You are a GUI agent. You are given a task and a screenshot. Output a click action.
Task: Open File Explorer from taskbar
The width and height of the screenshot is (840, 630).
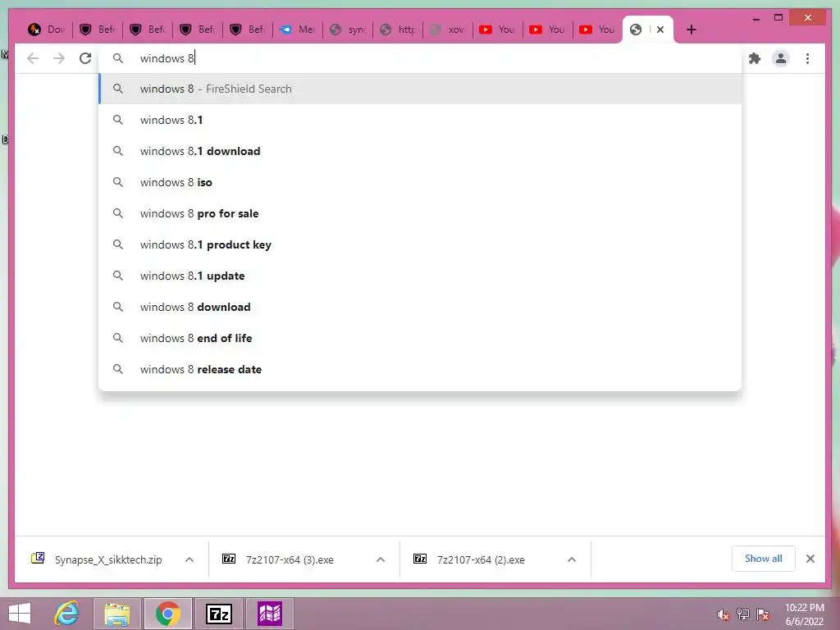tap(117, 614)
